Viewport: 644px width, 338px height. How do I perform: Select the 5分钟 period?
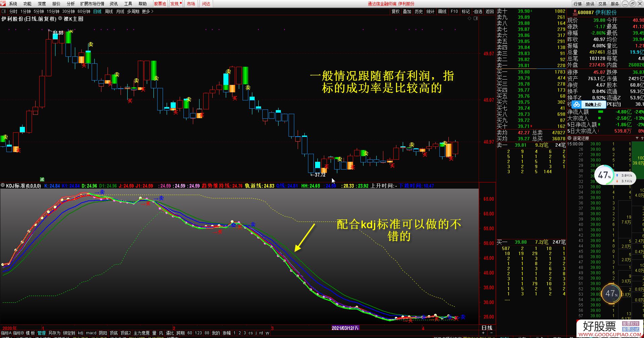pos(39,11)
